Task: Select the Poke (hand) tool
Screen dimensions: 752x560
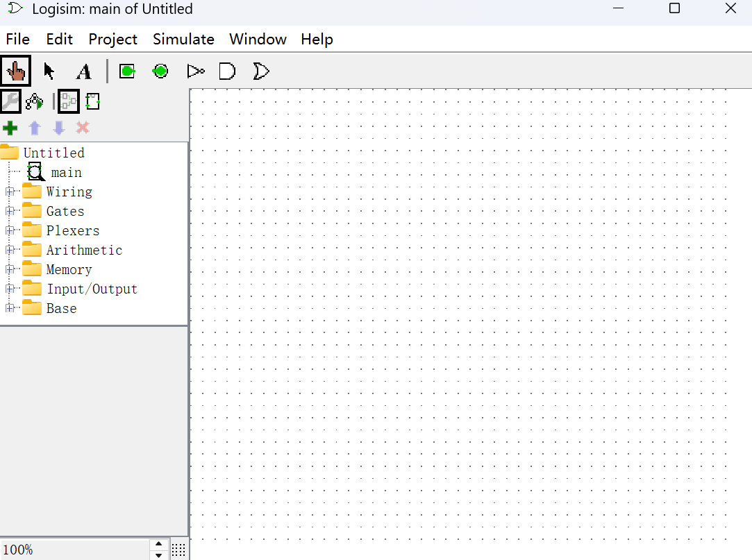Action: [15, 71]
